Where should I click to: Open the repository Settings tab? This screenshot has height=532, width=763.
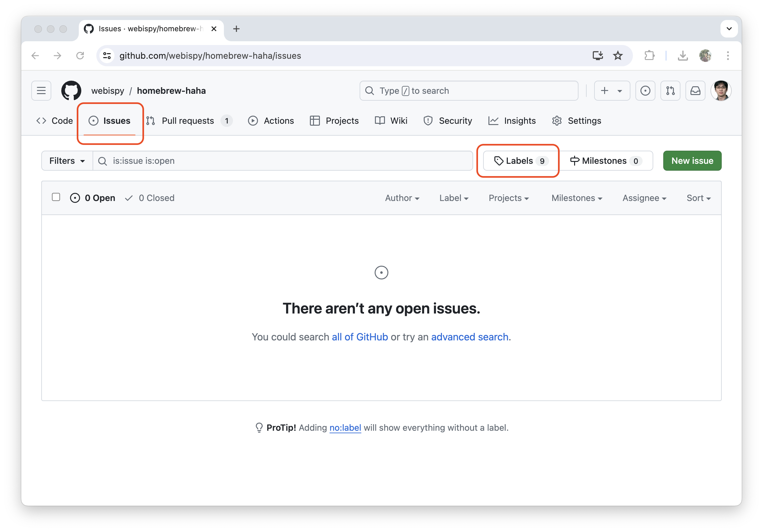point(577,121)
